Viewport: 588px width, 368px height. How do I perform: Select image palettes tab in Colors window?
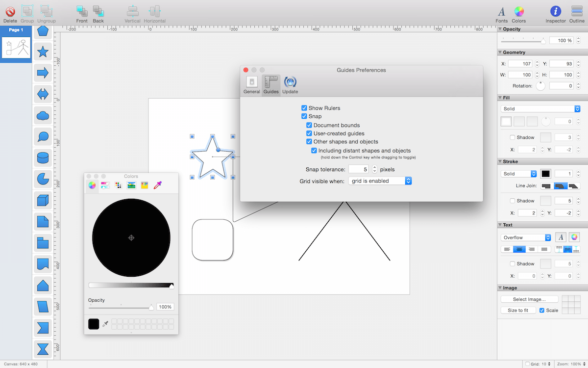(x=131, y=185)
